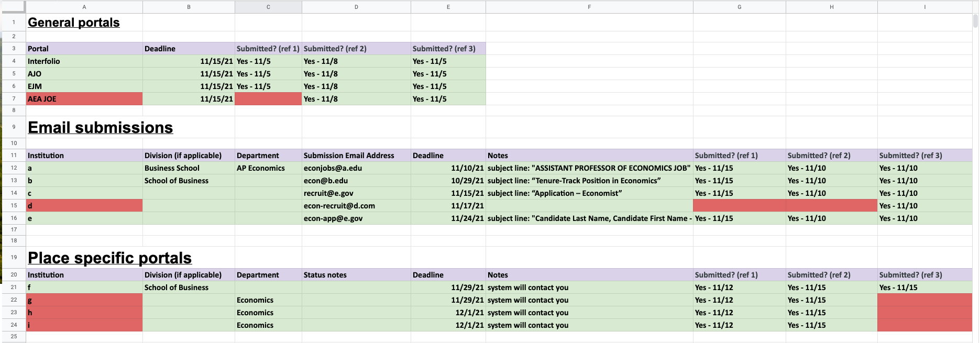The image size is (980, 343).
Task: Click the "Submission Email Address" header cell
Action: tap(356, 156)
